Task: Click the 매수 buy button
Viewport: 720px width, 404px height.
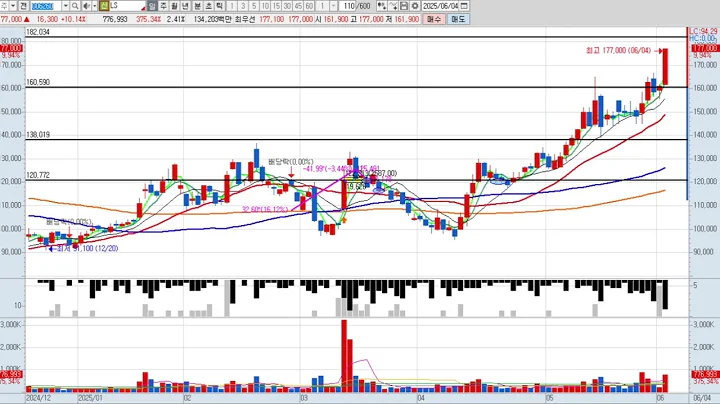Action: [x=433, y=19]
